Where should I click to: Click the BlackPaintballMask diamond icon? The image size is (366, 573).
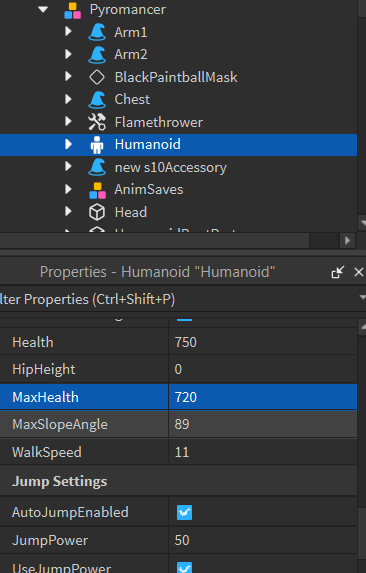click(x=97, y=77)
